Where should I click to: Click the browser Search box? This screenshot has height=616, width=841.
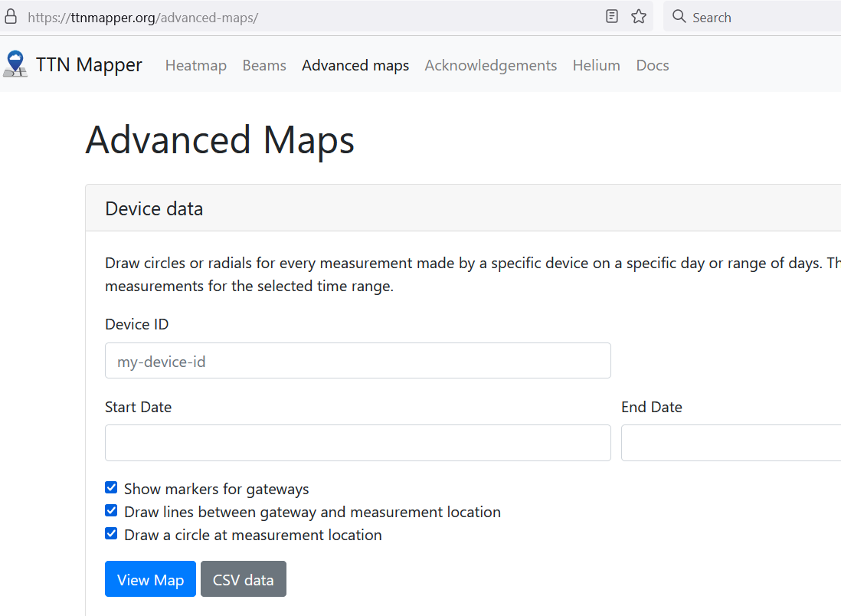[x=752, y=17]
